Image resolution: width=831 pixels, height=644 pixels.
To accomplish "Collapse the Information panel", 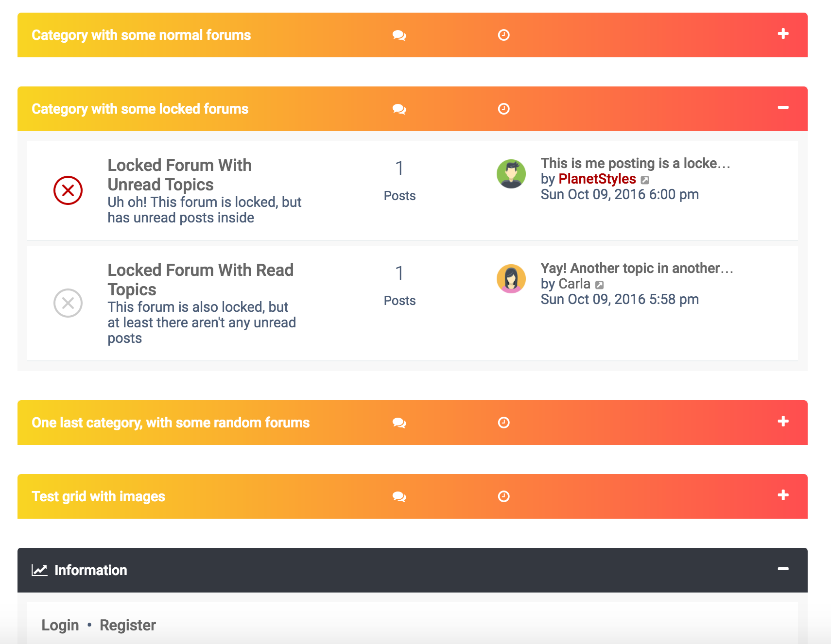I will pyautogui.click(x=783, y=569).
